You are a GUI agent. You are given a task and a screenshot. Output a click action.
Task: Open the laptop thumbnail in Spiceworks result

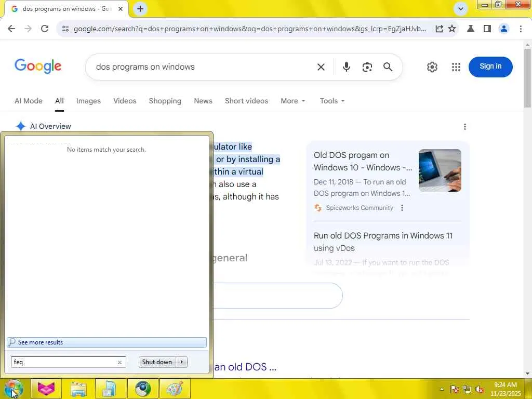tap(440, 170)
